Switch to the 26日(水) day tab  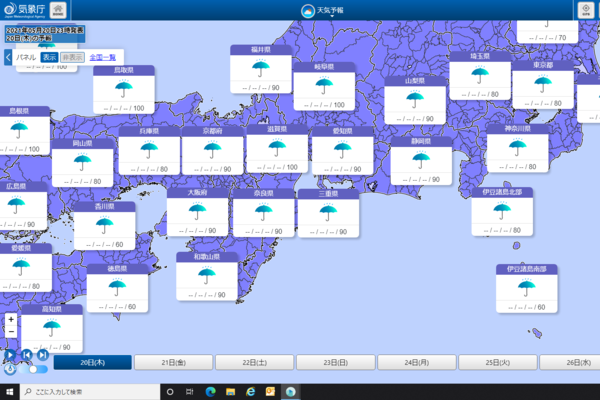tap(570, 362)
